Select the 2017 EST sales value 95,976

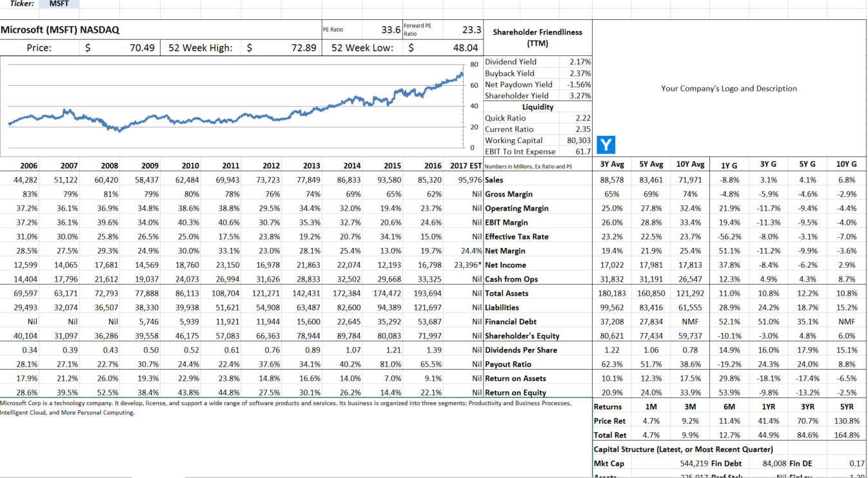(x=470, y=180)
